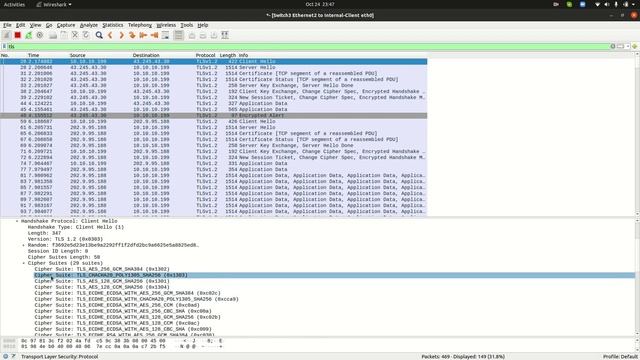Apply the display filter arrow button
The width and height of the screenshot is (640, 360).
tap(620, 47)
